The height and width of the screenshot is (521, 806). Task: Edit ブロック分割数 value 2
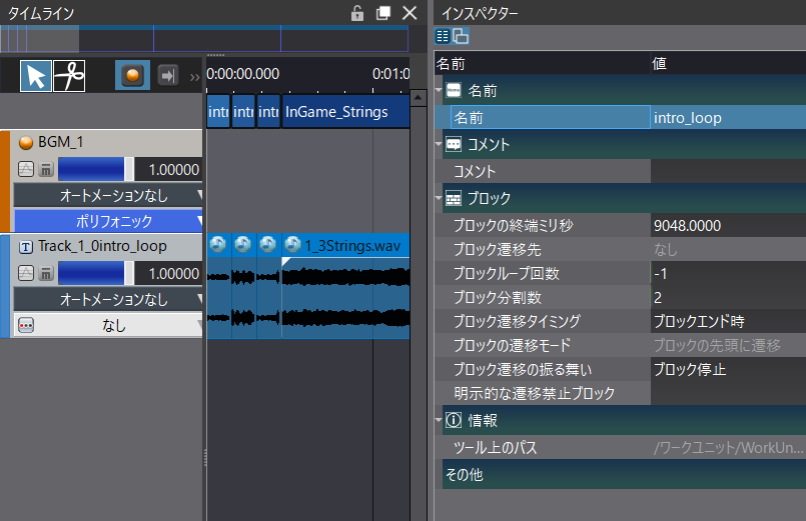click(x=728, y=297)
